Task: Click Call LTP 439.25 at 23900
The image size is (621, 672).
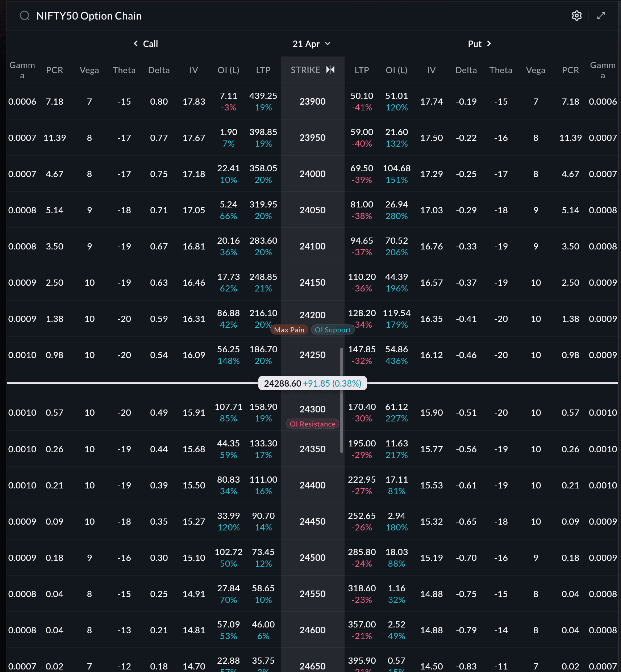Action: 263,96
